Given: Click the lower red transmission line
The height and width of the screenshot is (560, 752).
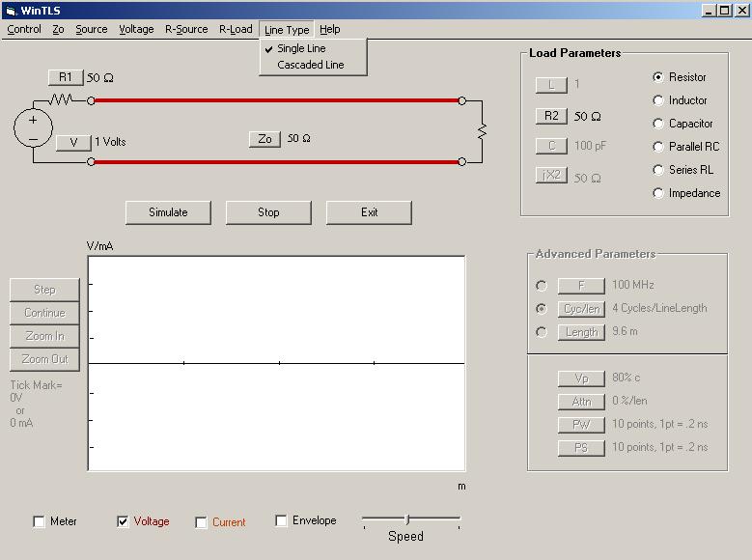Looking at the screenshot, I should click(x=276, y=162).
